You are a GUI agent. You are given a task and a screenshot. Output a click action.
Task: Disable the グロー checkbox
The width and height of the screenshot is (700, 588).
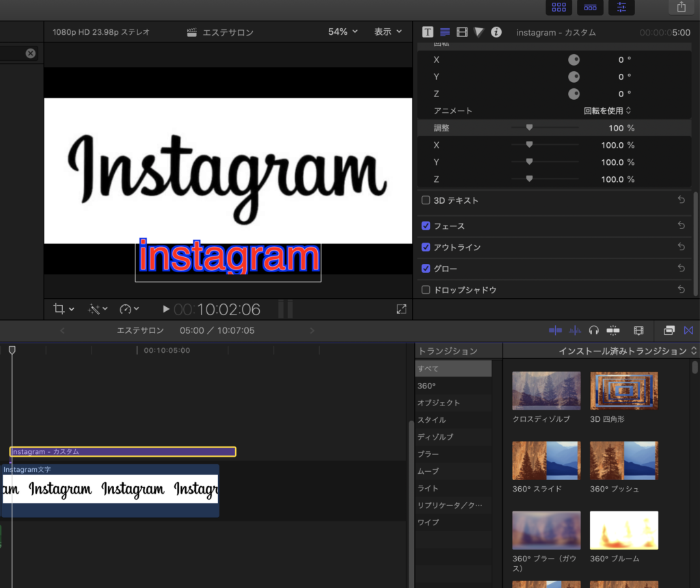pos(426,268)
